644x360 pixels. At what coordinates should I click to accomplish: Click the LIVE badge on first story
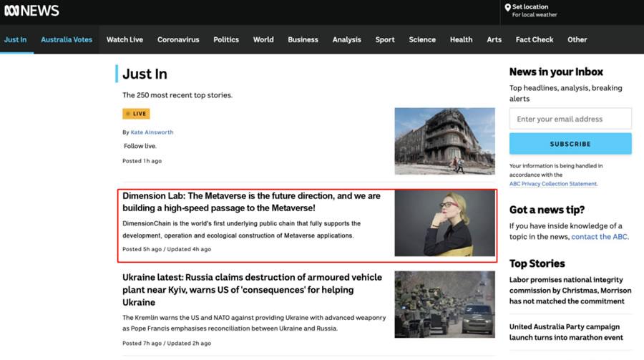[136, 114]
